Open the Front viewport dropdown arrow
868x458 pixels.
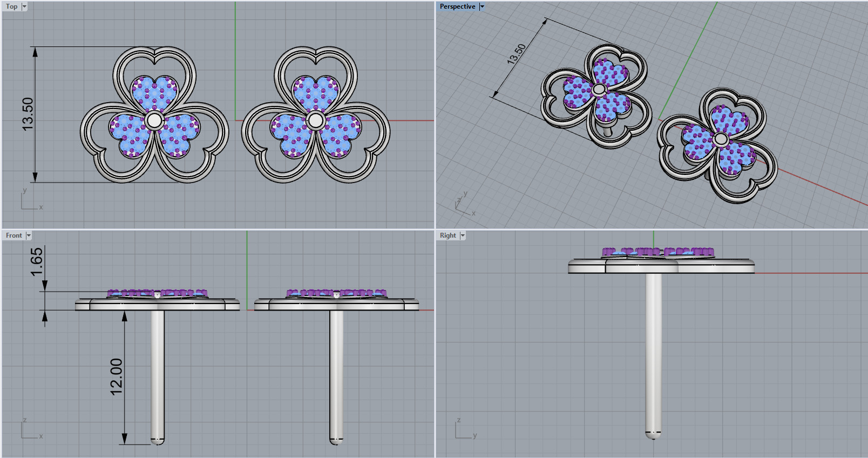29,235
